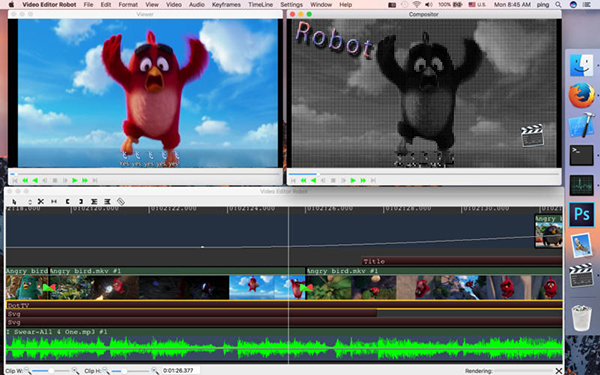The image size is (600, 375).
Task: Activate the second align clips toolbar icon
Action: [108, 201]
